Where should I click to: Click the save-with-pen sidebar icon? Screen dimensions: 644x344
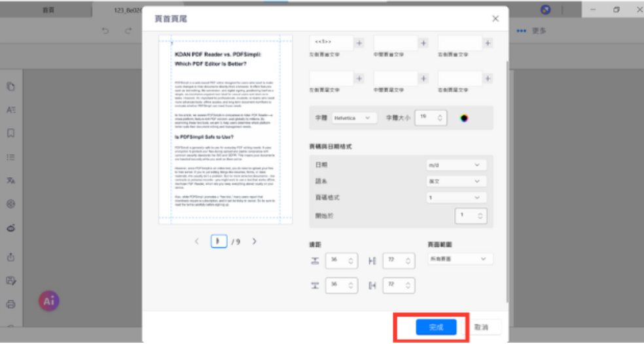pyautogui.click(x=11, y=281)
